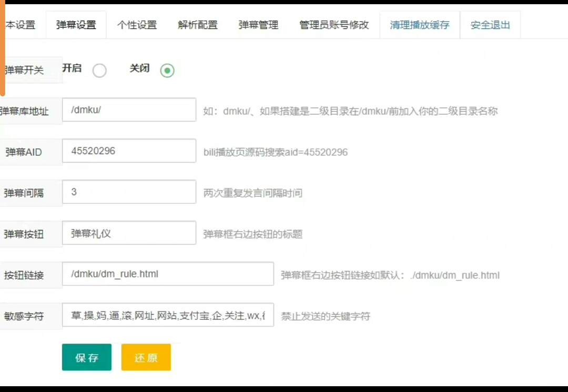Click the 弹幕间隔 label
The width and height of the screenshot is (568, 392).
24,193
